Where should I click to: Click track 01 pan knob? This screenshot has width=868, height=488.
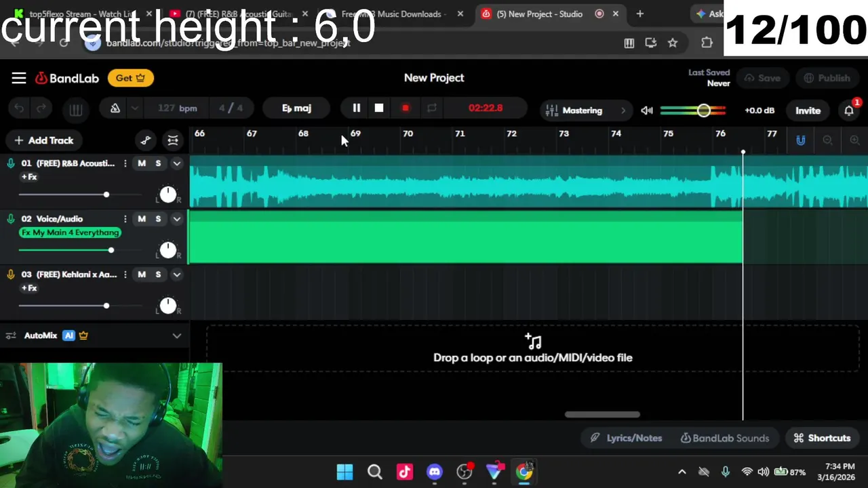(167, 195)
